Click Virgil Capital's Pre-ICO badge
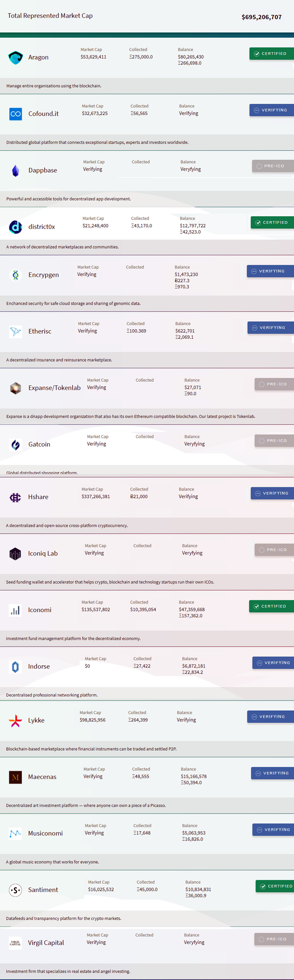The height and width of the screenshot is (980, 294). tap(274, 939)
